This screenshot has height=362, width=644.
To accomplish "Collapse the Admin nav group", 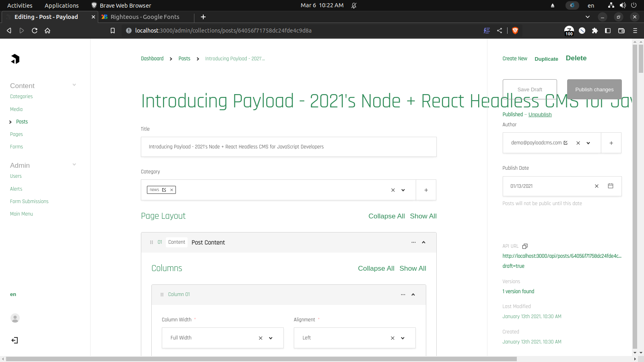I will pyautogui.click(x=74, y=165).
